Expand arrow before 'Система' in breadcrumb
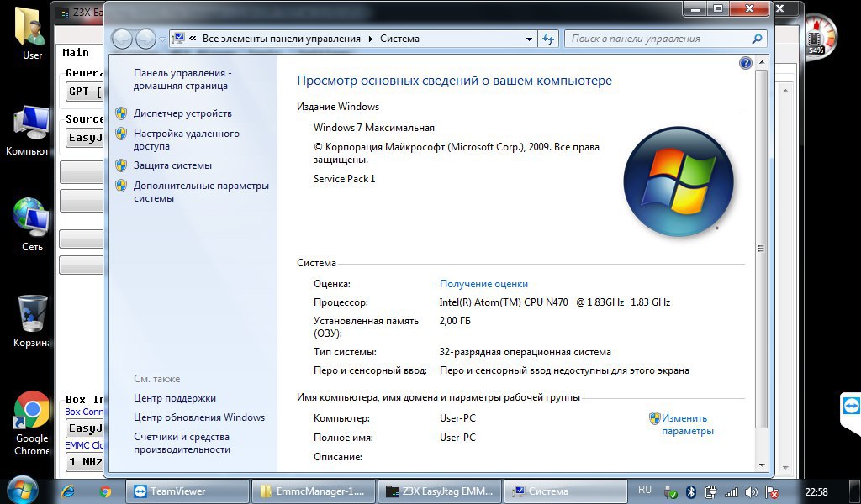 [x=371, y=39]
